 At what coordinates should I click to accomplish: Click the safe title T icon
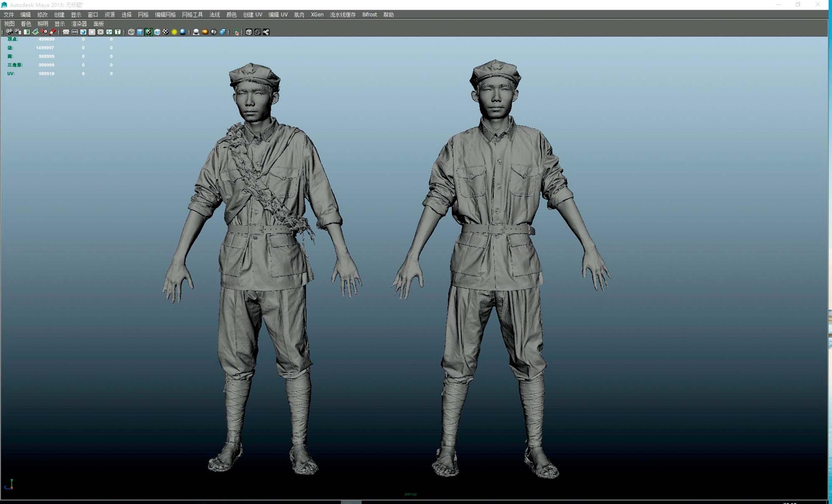(118, 32)
